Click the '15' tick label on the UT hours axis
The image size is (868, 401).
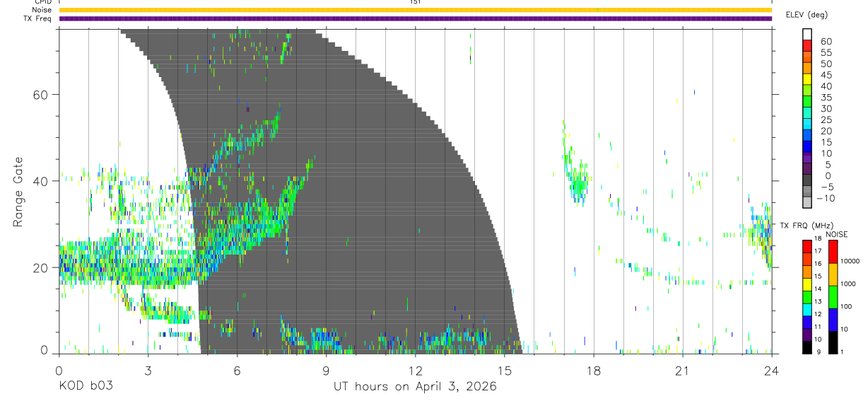pyautogui.click(x=504, y=370)
